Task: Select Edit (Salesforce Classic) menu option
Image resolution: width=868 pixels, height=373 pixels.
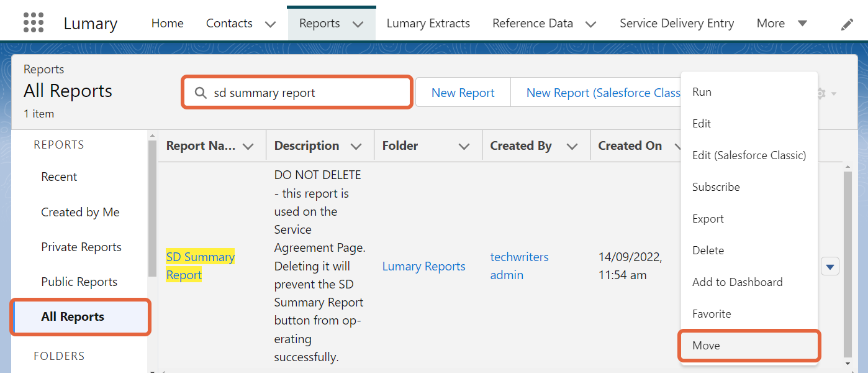Action: click(x=748, y=155)
